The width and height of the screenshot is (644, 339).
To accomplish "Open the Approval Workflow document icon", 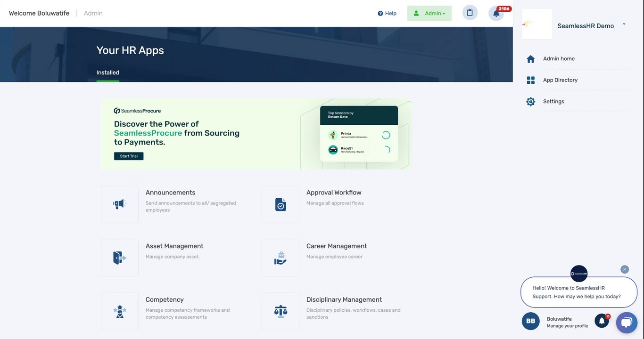I will (281, 204).
